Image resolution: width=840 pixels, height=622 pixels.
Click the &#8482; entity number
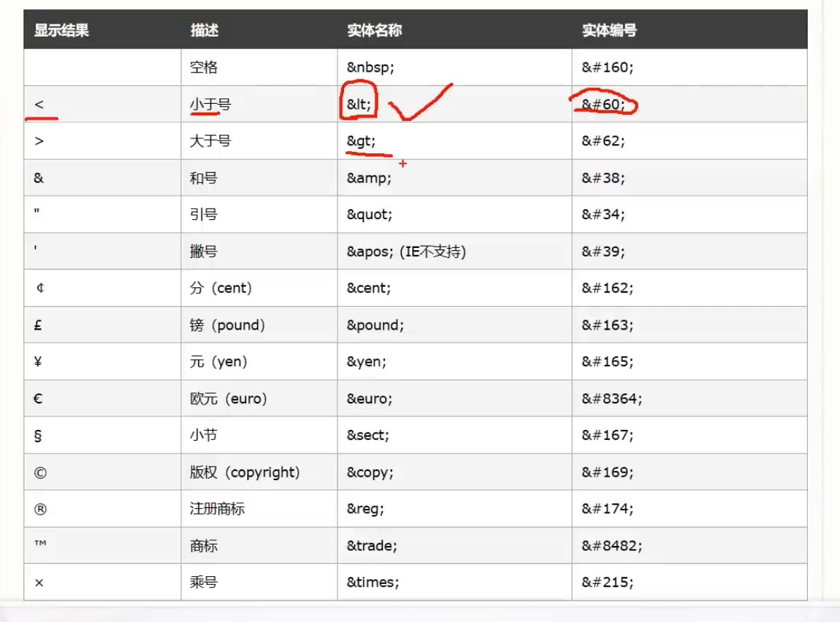[x=612, y=546]
